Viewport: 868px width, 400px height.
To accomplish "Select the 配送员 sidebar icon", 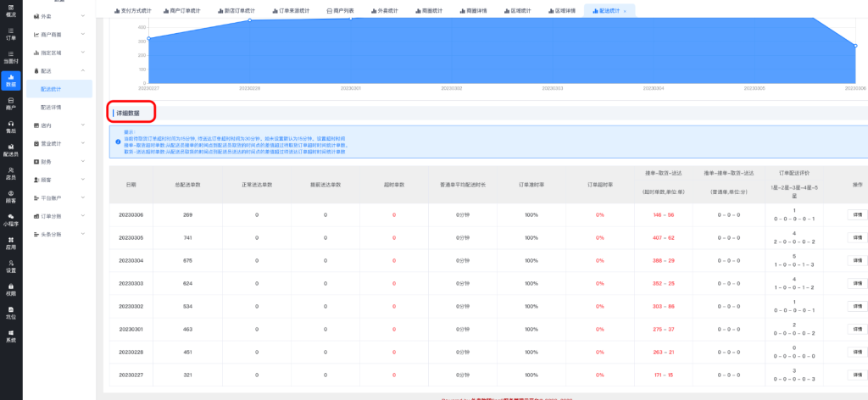I will [11, 150].
